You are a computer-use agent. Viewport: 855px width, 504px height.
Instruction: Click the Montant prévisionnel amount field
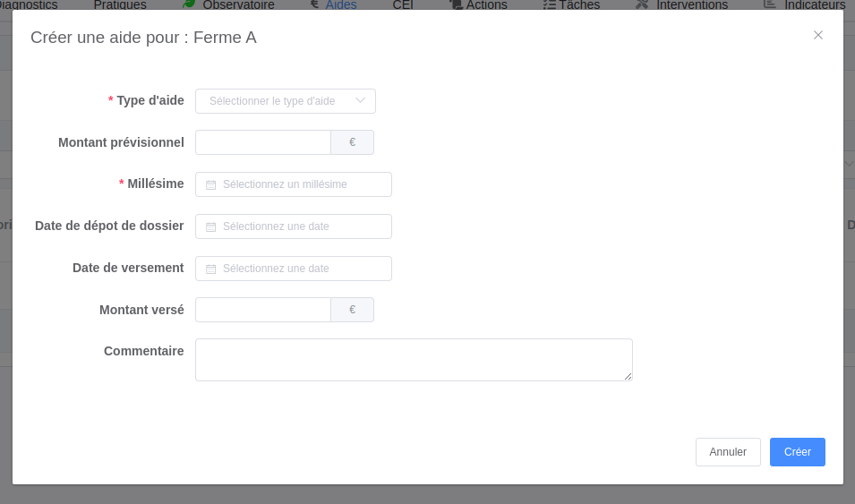[263, 142]
